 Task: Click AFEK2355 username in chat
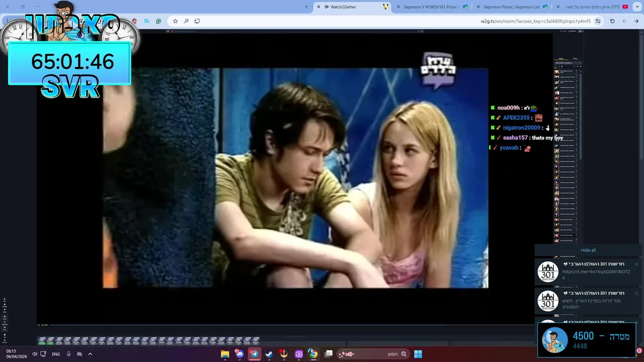[x=516, y=118]
